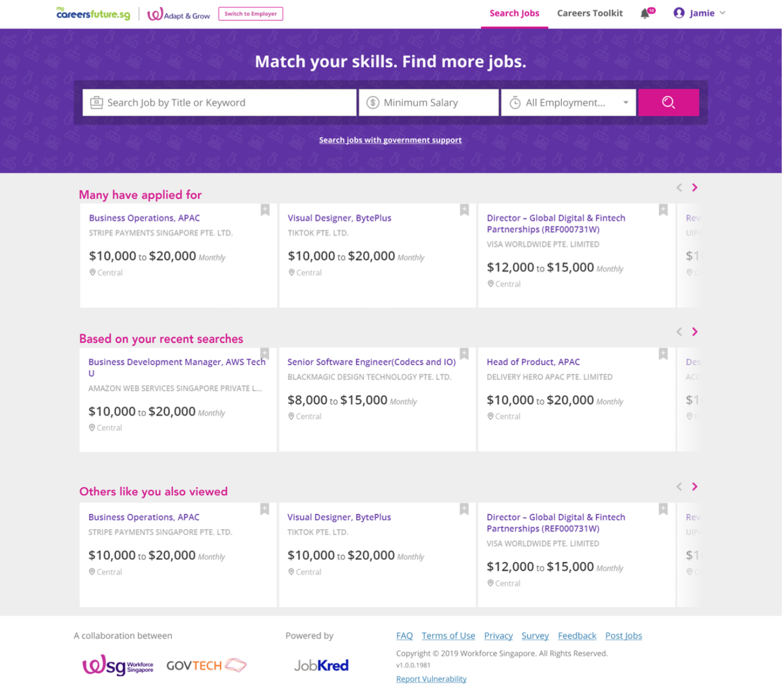
Task: Open Director – Global Digital title under Many have applied for
Action: 557,224
